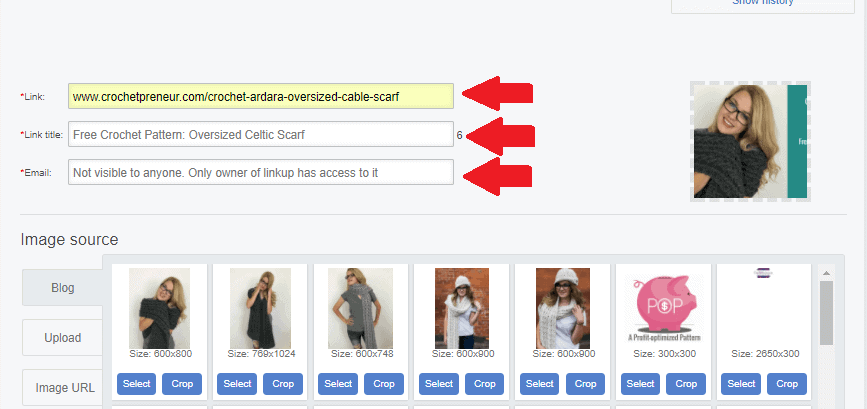The width and height of the screenshot is (867, 409).
Task: Click the small 2650x300 banner thumbnail
Action: [765, 272]
